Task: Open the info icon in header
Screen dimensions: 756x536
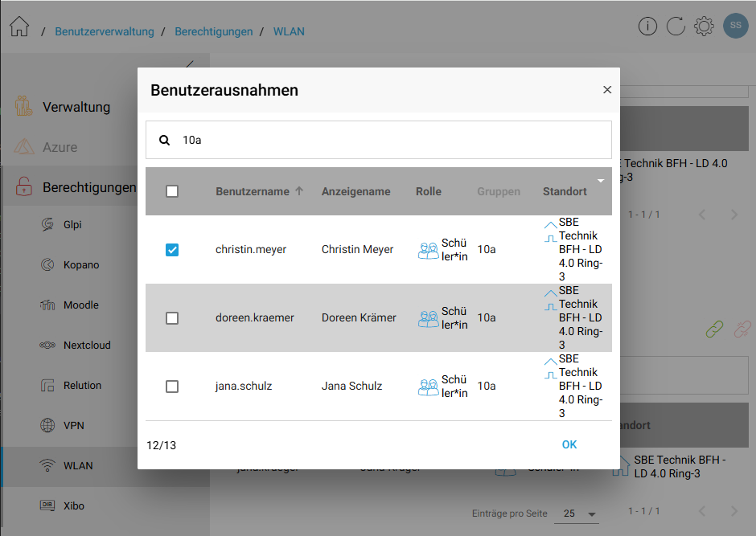Action: coord(647,27)
